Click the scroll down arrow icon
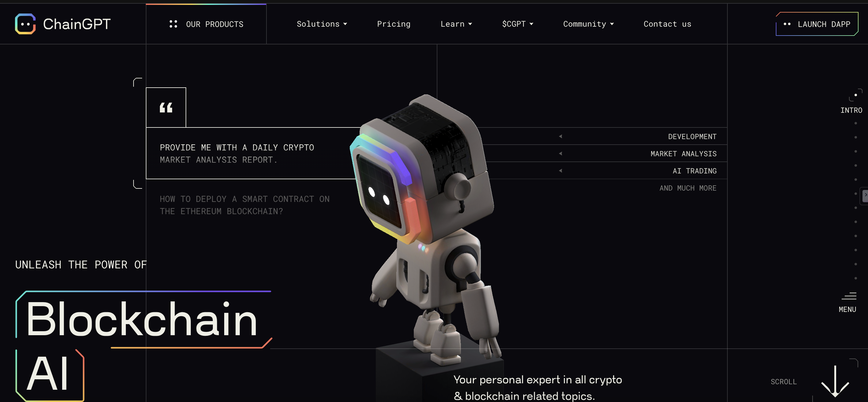This screenshot has width=868, height=402. [835, 381]
